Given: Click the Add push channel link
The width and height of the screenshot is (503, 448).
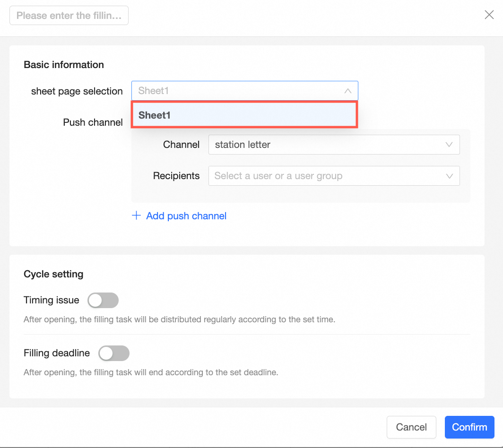Looking at the screenshot, I should click(x=186, y=216).
